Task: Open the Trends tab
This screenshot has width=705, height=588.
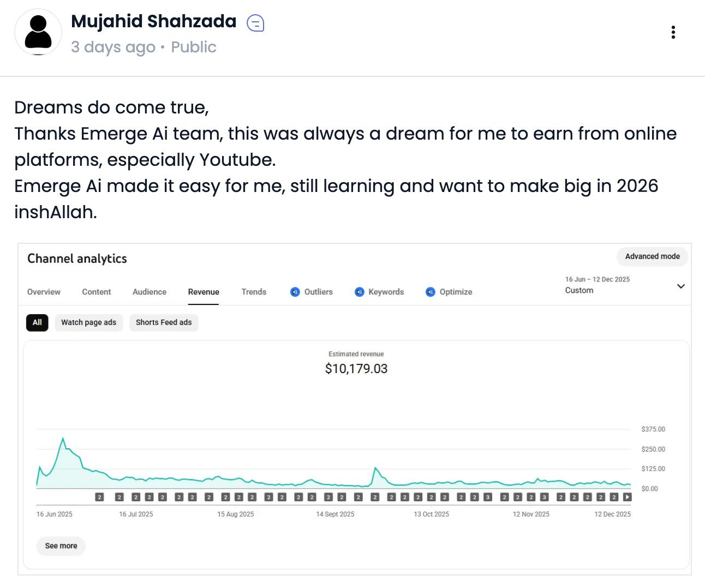Action: (x=254, y=292)
